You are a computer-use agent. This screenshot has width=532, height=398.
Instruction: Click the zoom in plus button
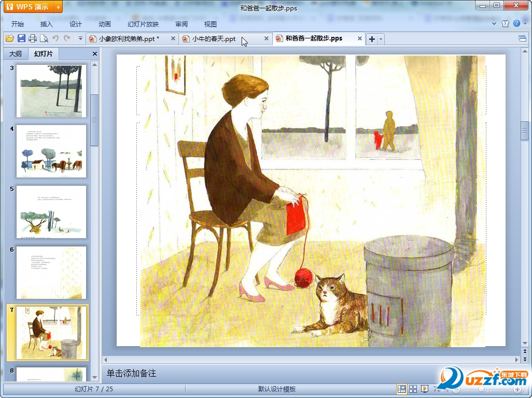[x=517, y=389]
